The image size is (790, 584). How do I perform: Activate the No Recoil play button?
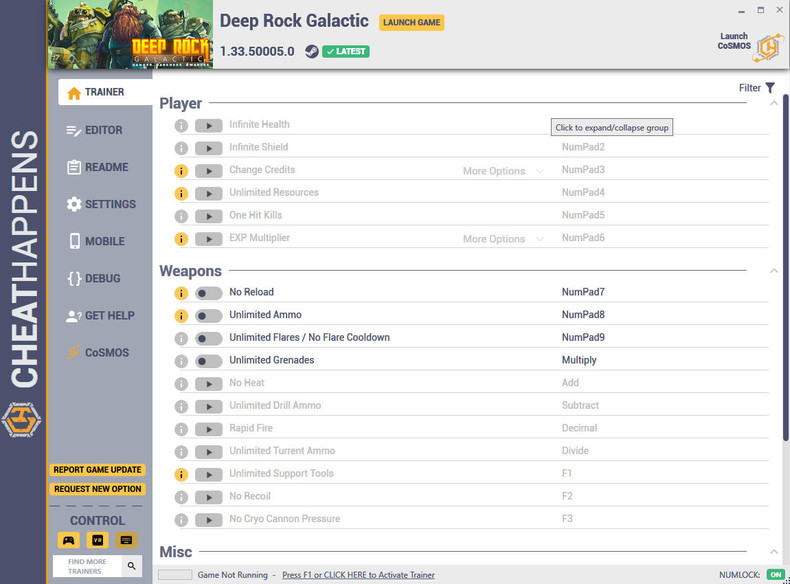[209, 497]
